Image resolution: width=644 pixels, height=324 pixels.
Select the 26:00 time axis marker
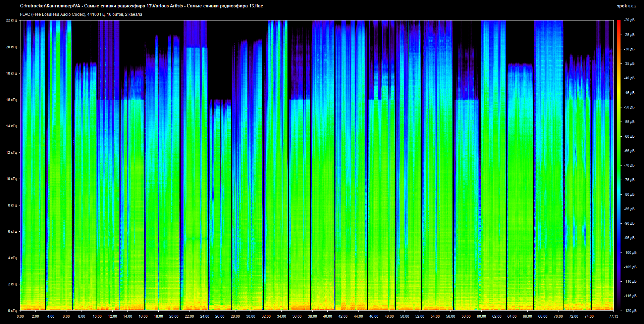tap(220, 316)
